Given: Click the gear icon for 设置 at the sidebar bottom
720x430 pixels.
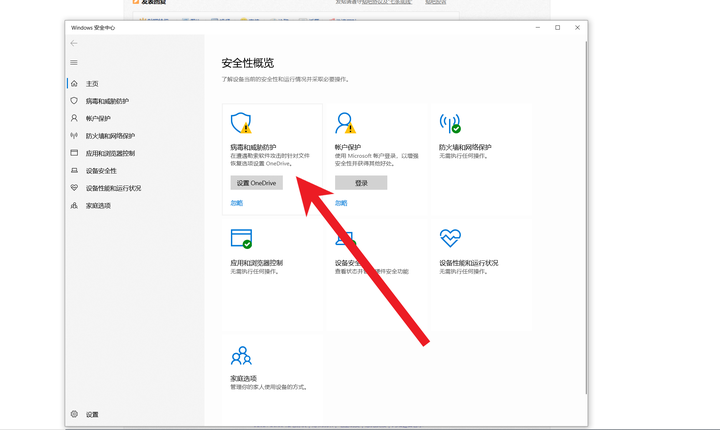Looking at the screenshot, I should 74,414.
